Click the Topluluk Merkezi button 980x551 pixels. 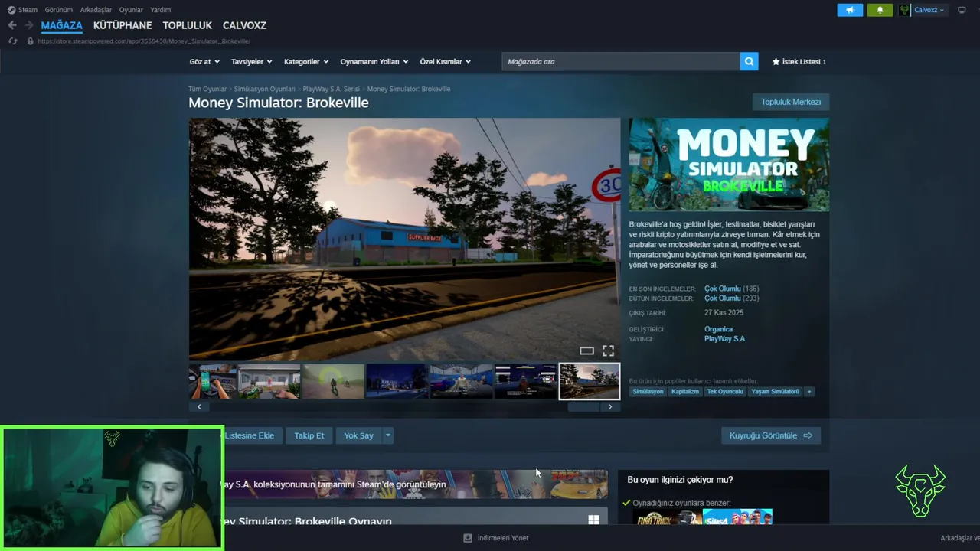(x=790, y=102)
